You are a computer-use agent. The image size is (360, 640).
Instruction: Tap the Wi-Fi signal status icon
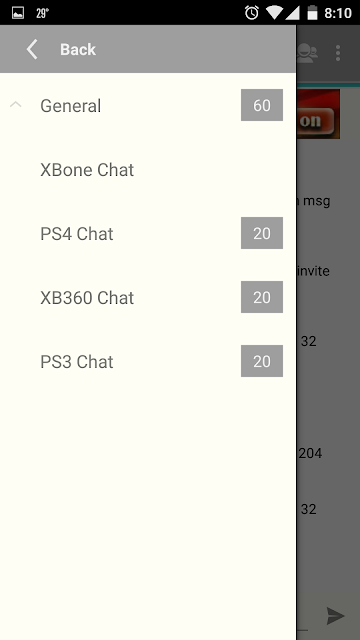tap(274, 13)
